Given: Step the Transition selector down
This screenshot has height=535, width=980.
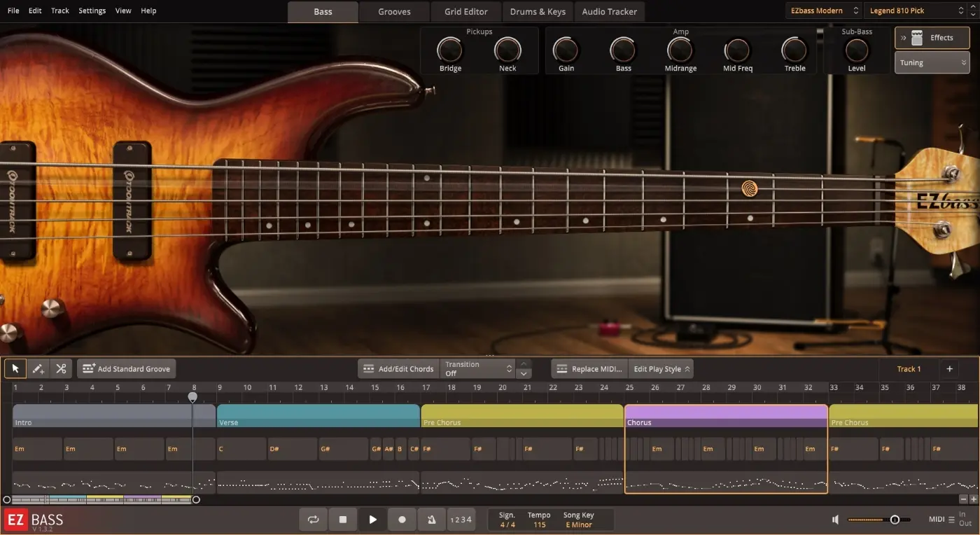Looking at the screenshot, I should [524, 373].
